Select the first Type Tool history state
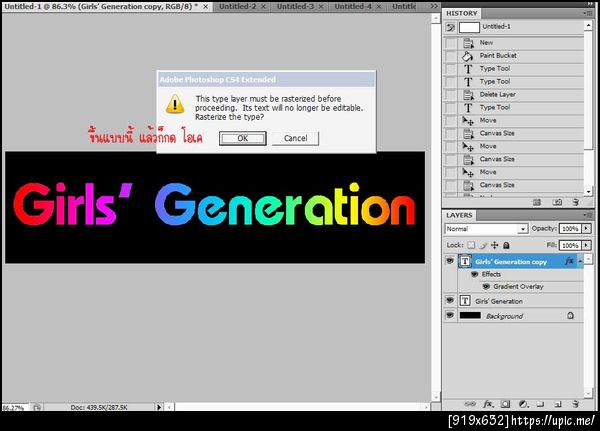The image size is (600, 431). 521,69
